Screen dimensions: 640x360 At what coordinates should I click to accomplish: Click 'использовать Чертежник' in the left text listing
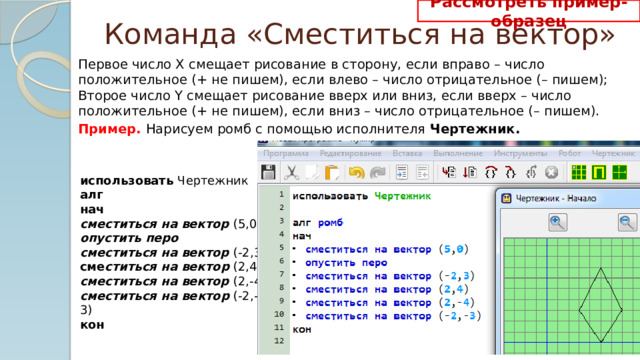pos(164,181)
